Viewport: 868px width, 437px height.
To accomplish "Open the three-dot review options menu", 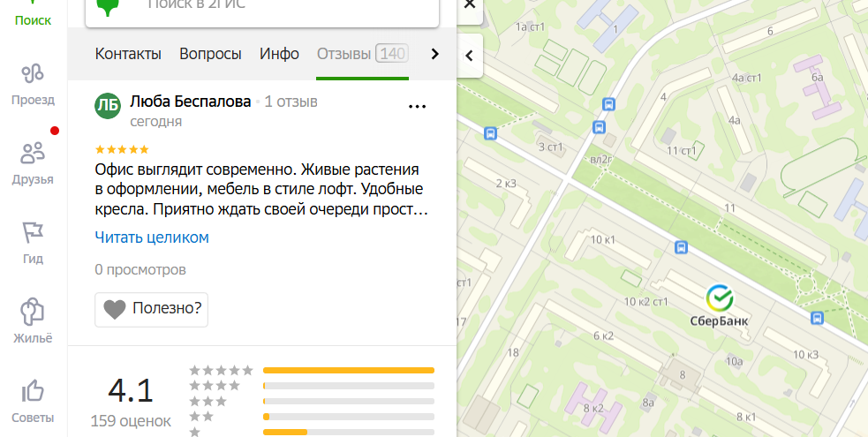I will click(417, 106).
